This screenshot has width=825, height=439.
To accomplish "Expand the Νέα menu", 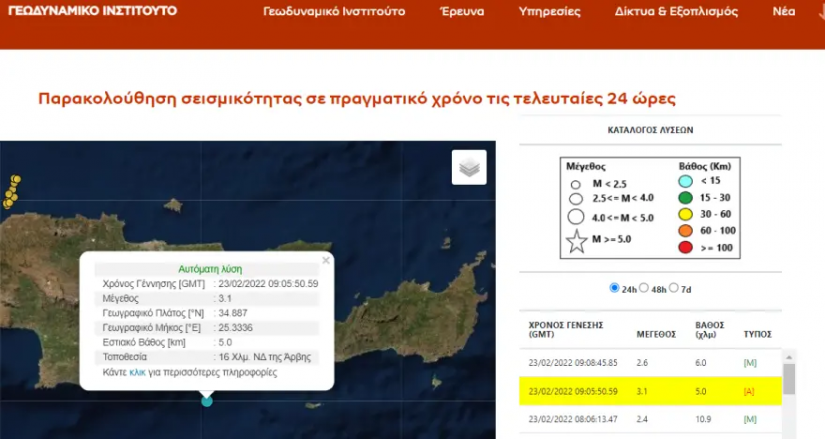I will pos(784,12).
